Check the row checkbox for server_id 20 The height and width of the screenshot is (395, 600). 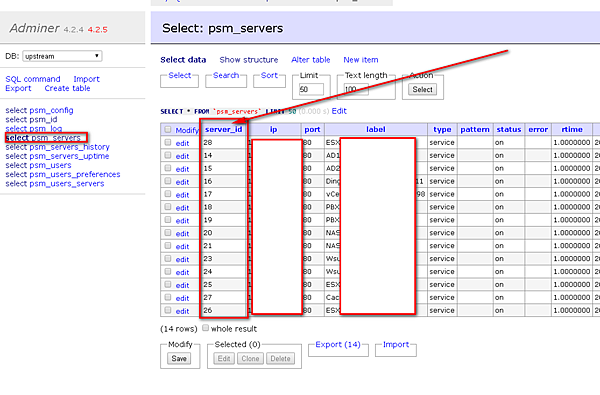pos(168,233)
